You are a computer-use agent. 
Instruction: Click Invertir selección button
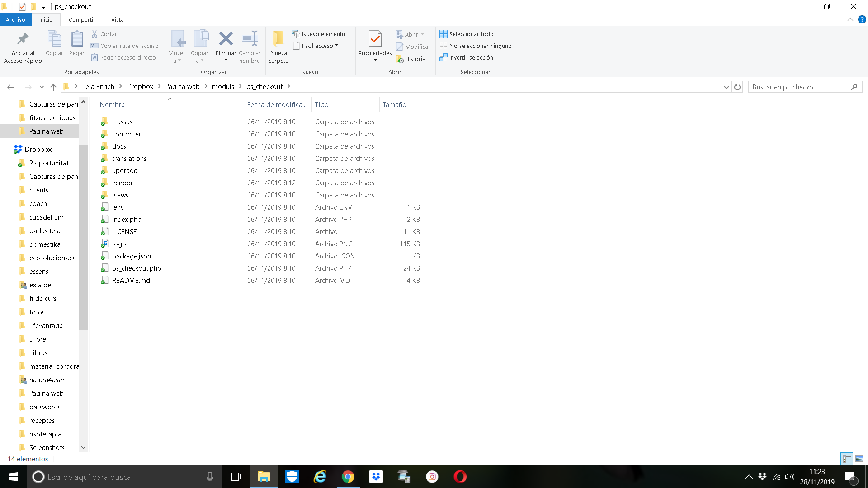[x=467, y=57]
